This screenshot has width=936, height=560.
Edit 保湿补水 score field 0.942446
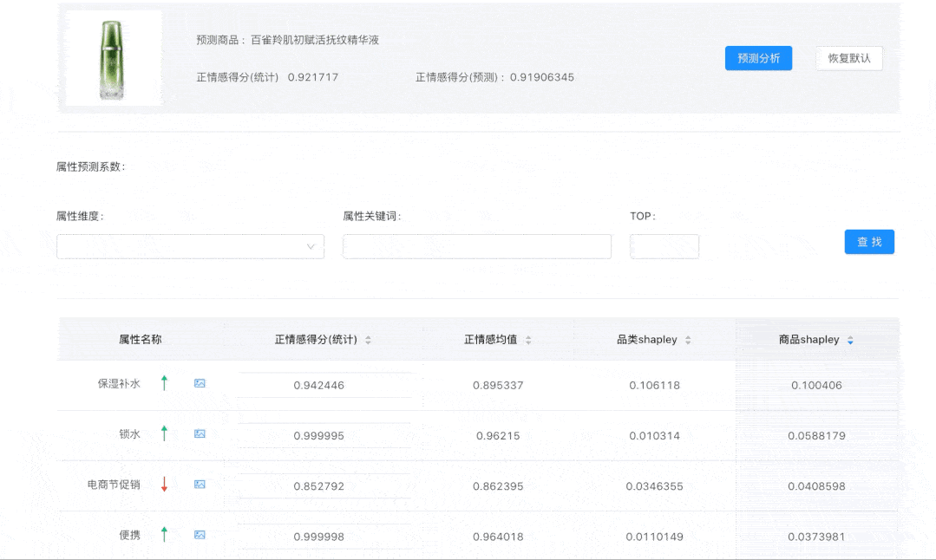(324, 385)
